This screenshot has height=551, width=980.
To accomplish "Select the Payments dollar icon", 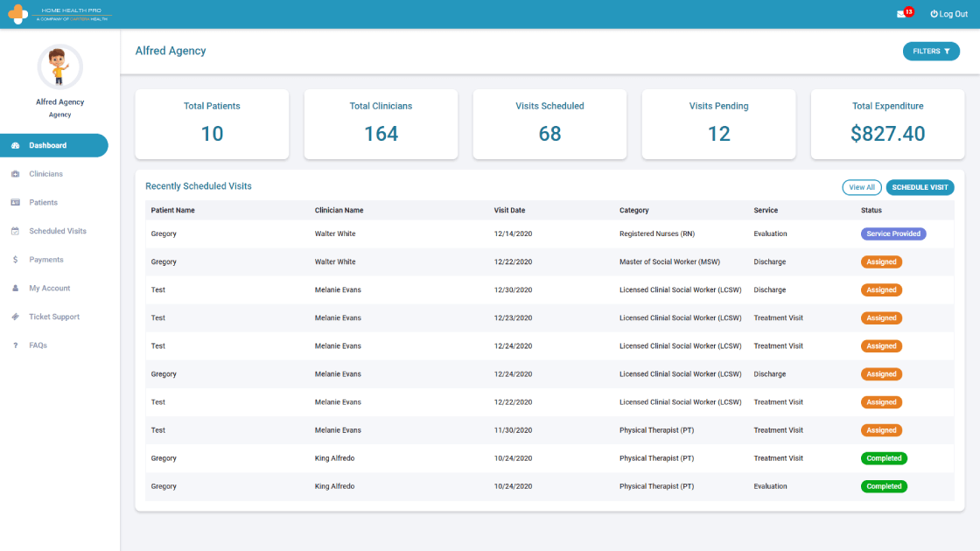I will (x=16, y=259).
